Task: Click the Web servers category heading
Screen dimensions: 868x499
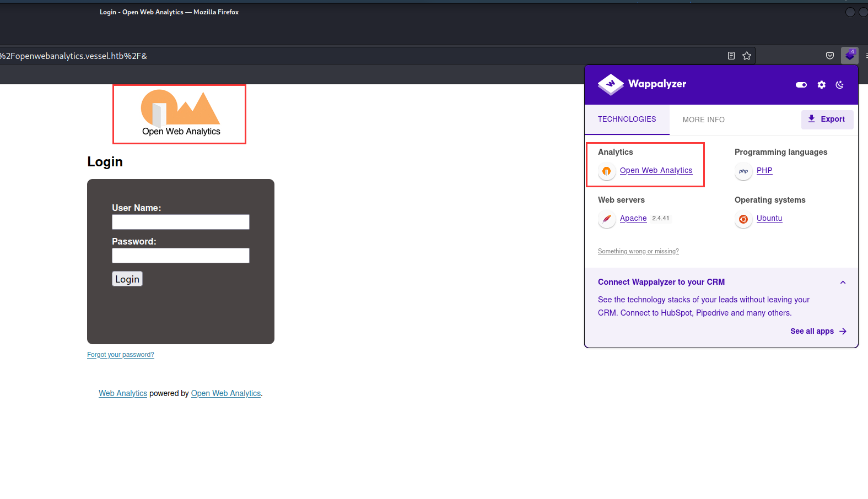Action: point(621,200)
